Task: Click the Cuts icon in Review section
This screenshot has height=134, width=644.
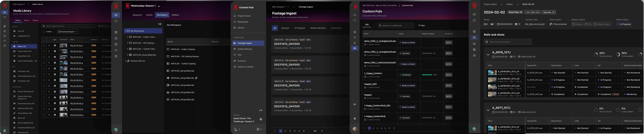Action: pos(14,31)
